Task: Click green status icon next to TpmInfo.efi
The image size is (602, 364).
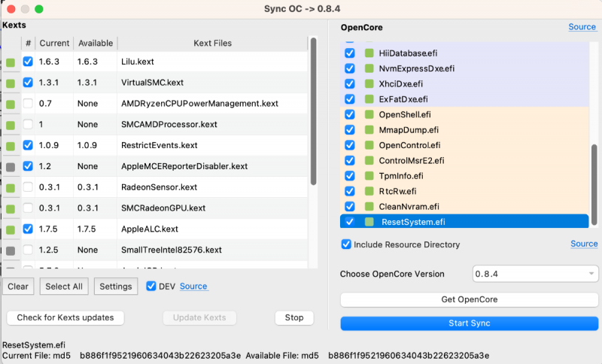Action: (x=369, y=176)
